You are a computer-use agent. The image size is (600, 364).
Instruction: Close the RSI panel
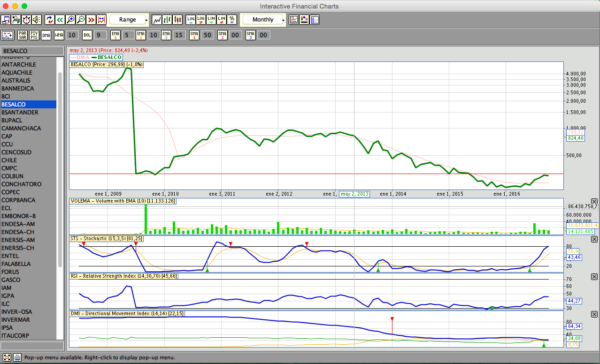coord(594,277)
